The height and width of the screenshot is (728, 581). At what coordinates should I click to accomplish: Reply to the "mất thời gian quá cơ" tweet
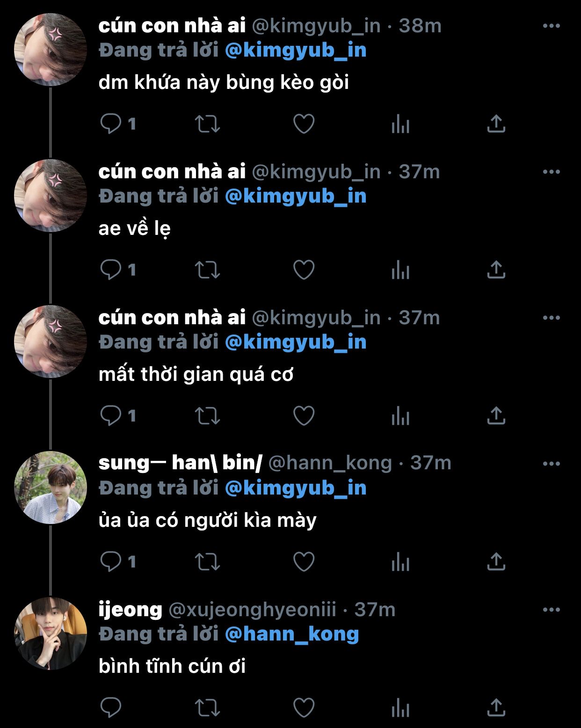(111, 416)
